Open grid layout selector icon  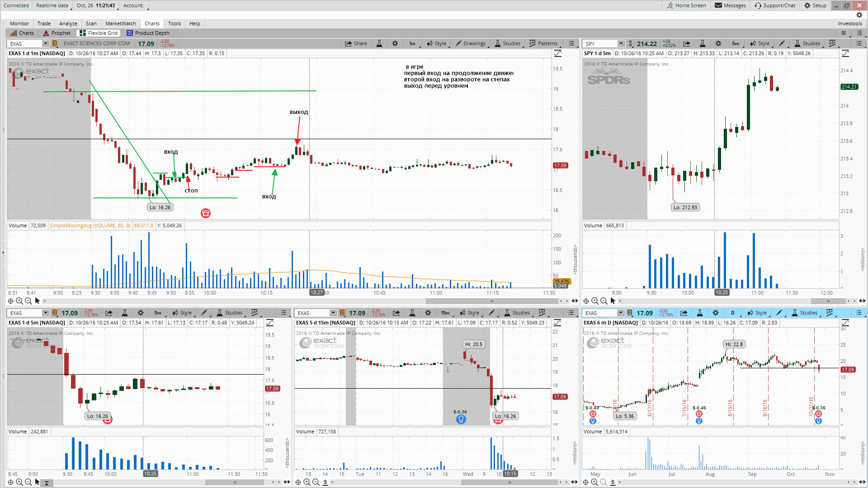point(844,33)
